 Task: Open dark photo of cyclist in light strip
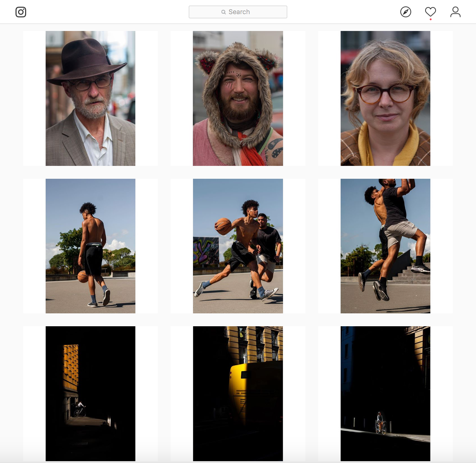click(385, 394)
